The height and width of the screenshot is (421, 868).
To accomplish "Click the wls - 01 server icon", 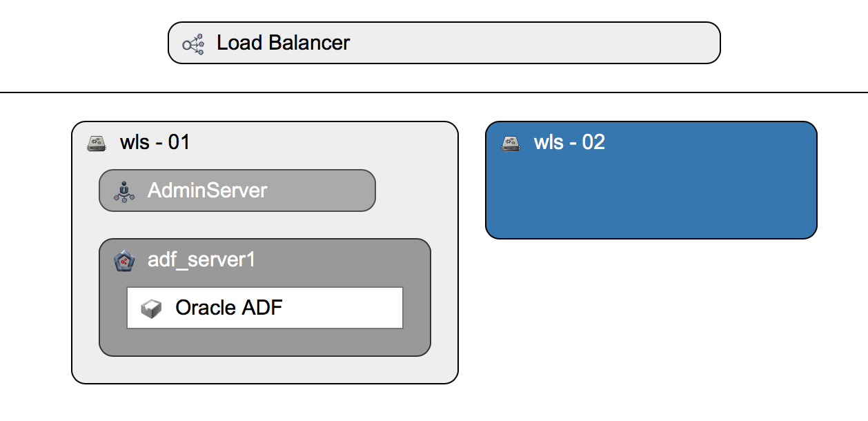I will (x=96, y=143).
